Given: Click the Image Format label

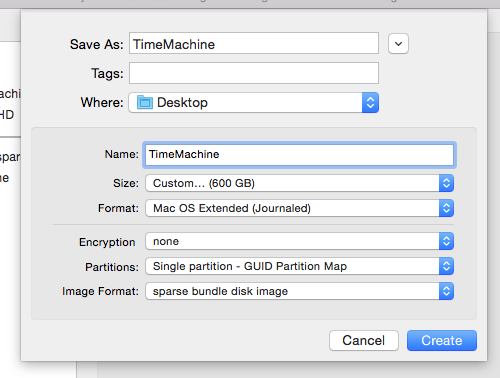Looking at the screenshot, I should click(x=100, y=291).
